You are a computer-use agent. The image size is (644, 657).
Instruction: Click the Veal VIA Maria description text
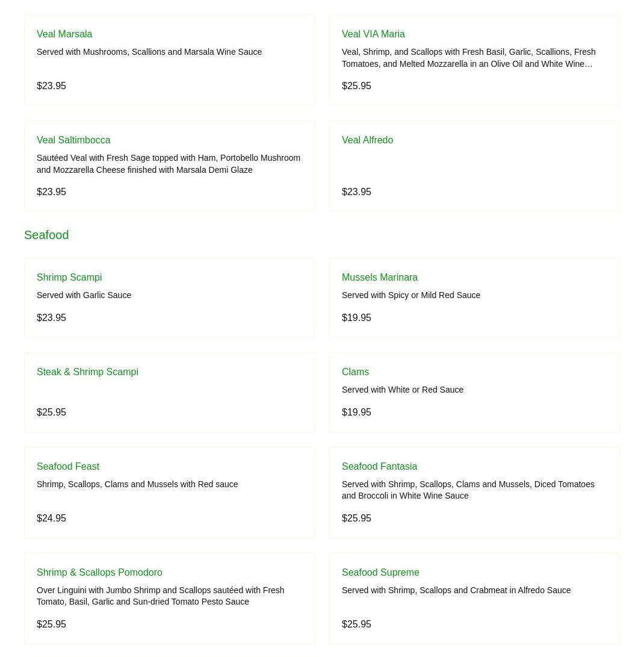pyautogui.click(x=468, y=58)
